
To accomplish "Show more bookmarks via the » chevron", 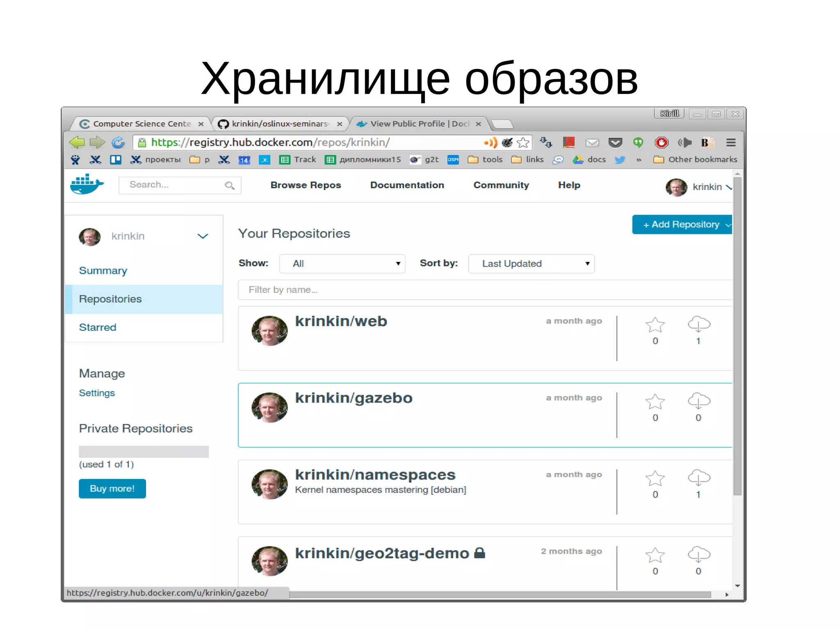I will tap(639, 160).
